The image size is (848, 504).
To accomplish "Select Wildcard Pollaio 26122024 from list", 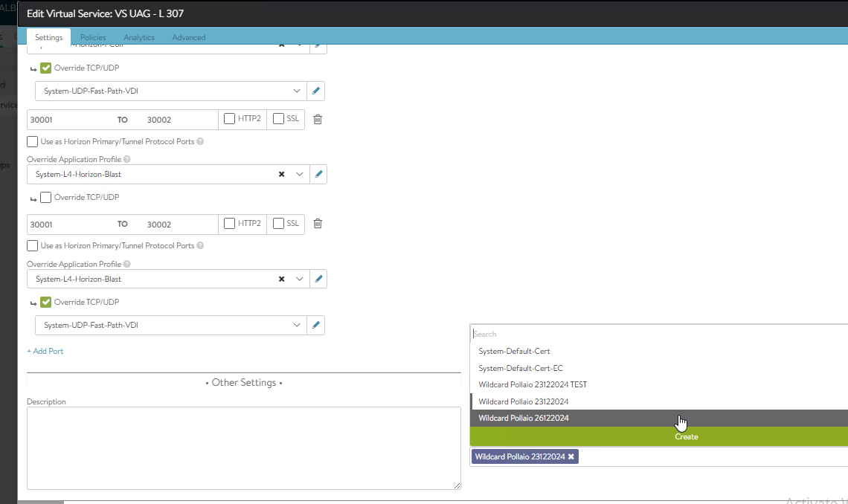I will pyautogui.click(x=524, y=419).
